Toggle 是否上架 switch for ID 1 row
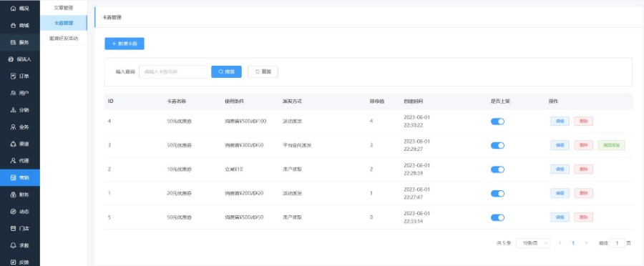This screenshot has width=644, height=266. [497, 193]
